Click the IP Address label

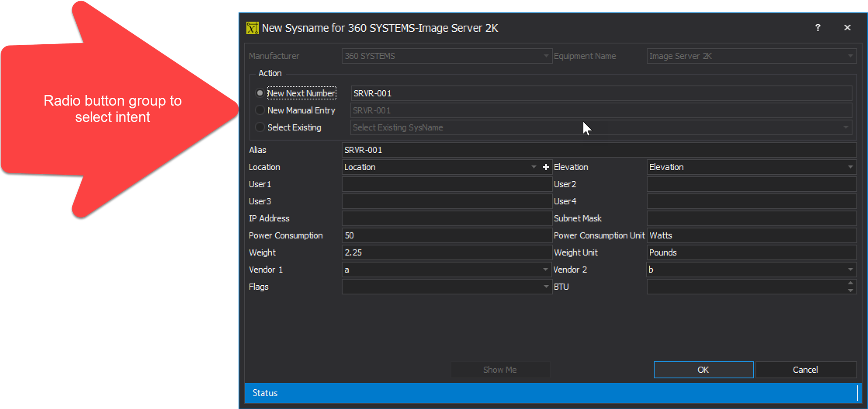(269, 219)
